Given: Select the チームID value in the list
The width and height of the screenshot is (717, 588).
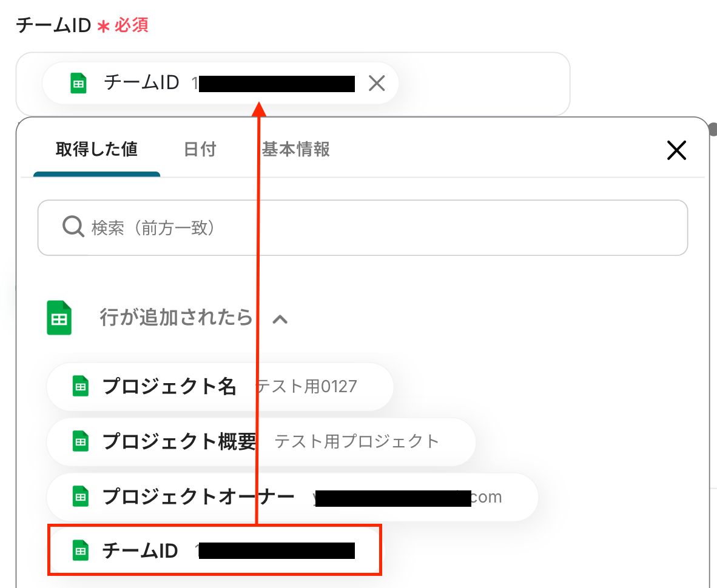Looking at the screenshot, I should point(215,550).
